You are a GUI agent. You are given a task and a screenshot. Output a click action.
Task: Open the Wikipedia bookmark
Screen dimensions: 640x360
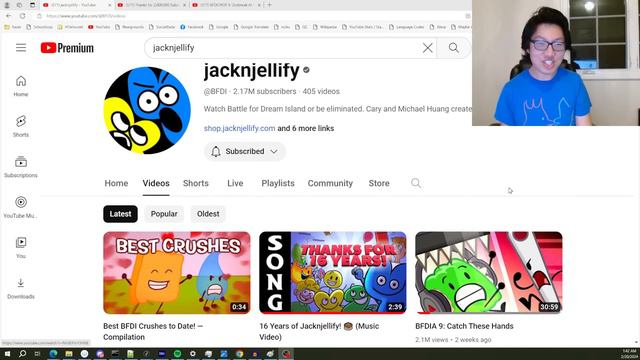pyautogui.click(x=325, y=27)
